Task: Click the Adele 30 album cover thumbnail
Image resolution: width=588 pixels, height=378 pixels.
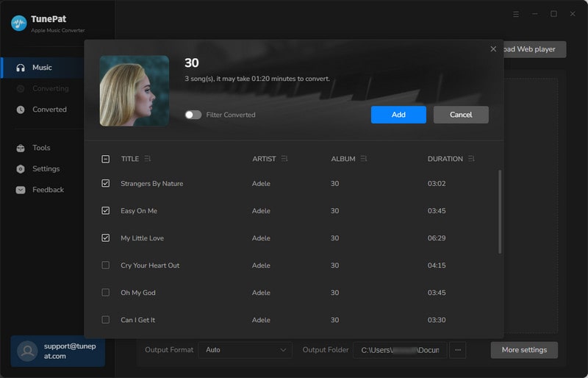Action: (x=135, y=91)
